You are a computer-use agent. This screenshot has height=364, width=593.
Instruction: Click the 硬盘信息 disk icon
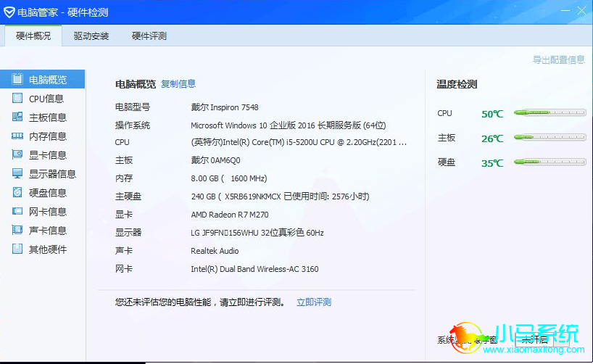tap(17, 192)
